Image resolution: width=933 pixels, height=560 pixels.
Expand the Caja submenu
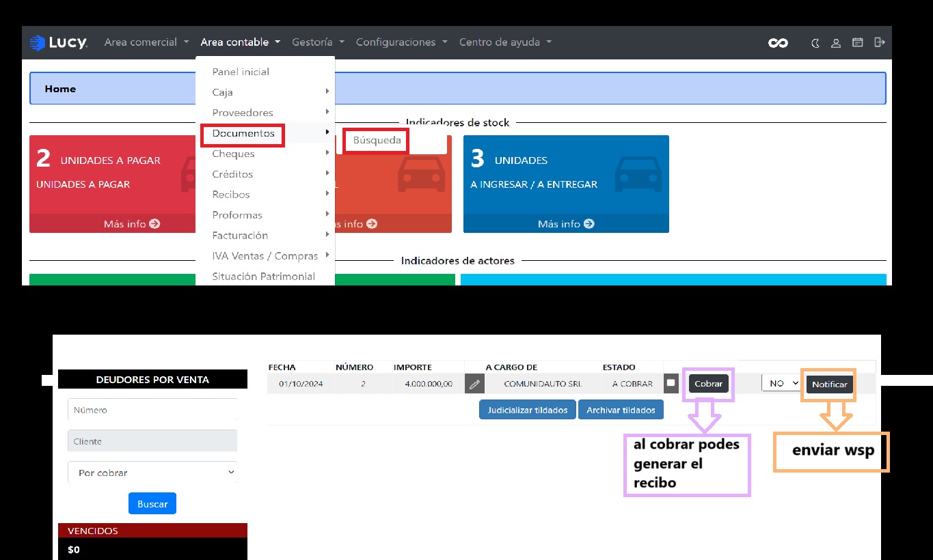(265, 92)
